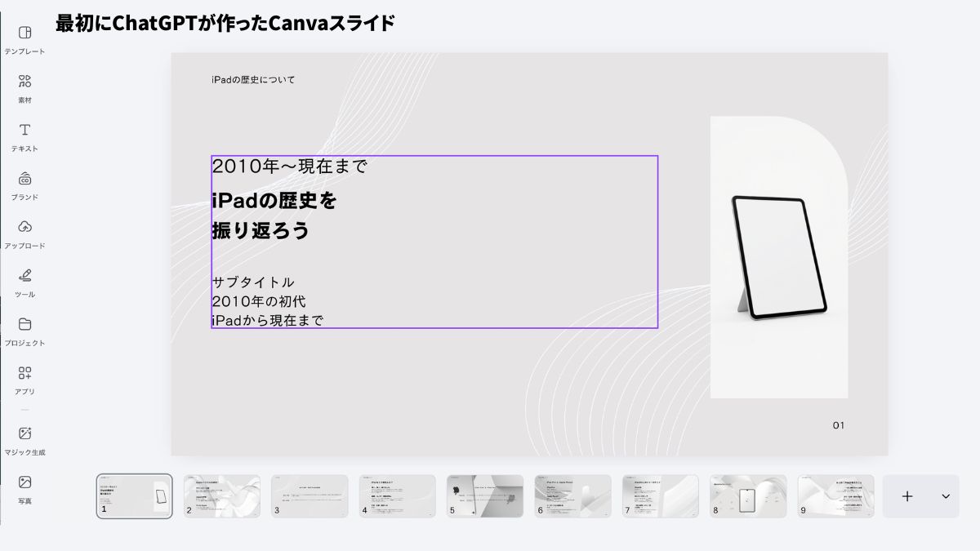
Task: Select slide thumbnail 9
Action: tap(835, 496)
